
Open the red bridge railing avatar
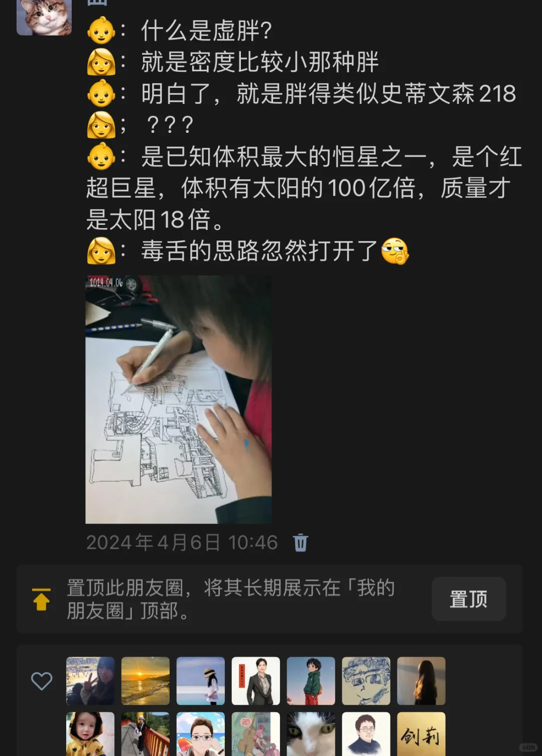coord(146,734)
